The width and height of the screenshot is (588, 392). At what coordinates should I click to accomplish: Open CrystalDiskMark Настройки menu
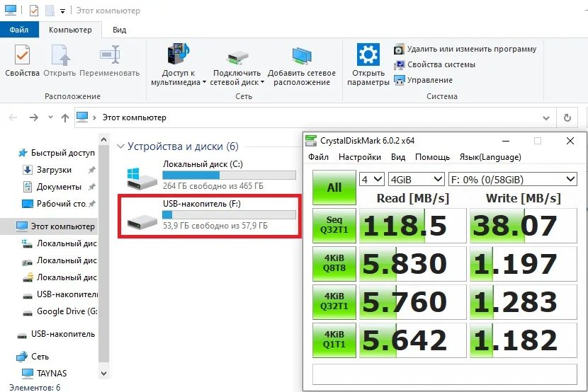(x=360, y=157)
